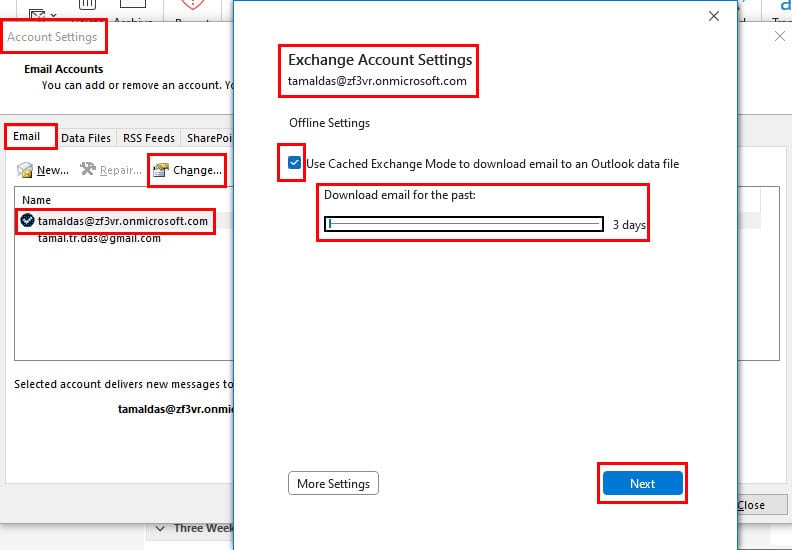Image resolution: width=792 pixels, height=550 pixels.
Task: Click the Offline Settings heading
Action: (x=329, y=123)
